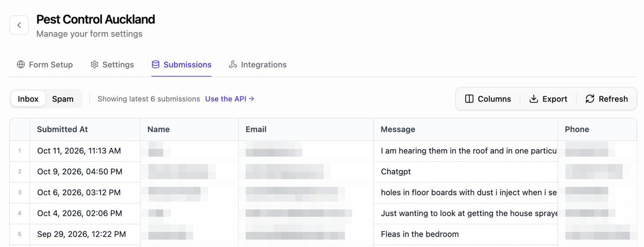644x247 pixels.
Task: Click the Submitted At column header
Action: pos(85,129)
